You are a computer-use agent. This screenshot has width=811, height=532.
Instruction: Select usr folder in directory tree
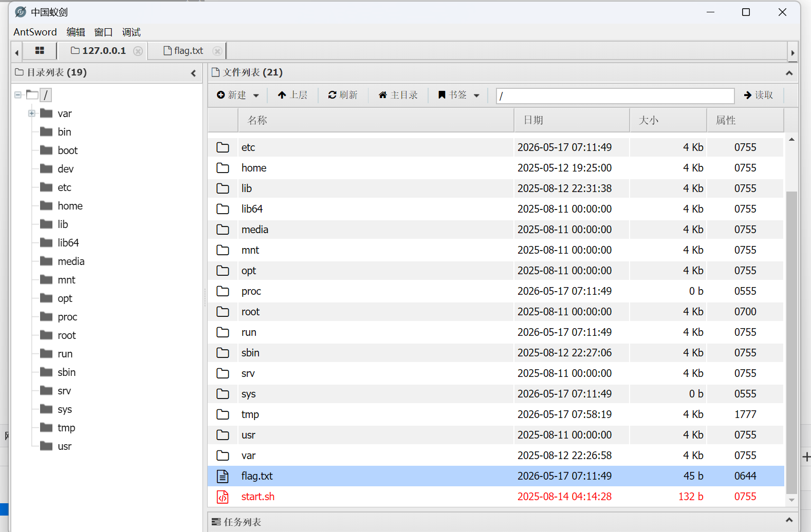[x=65, y=446]
